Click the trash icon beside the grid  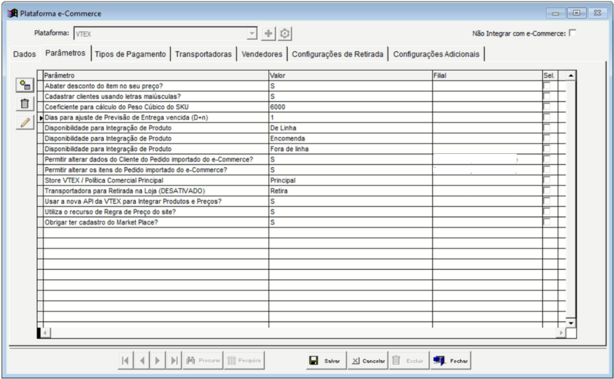[x=25, y=104]
